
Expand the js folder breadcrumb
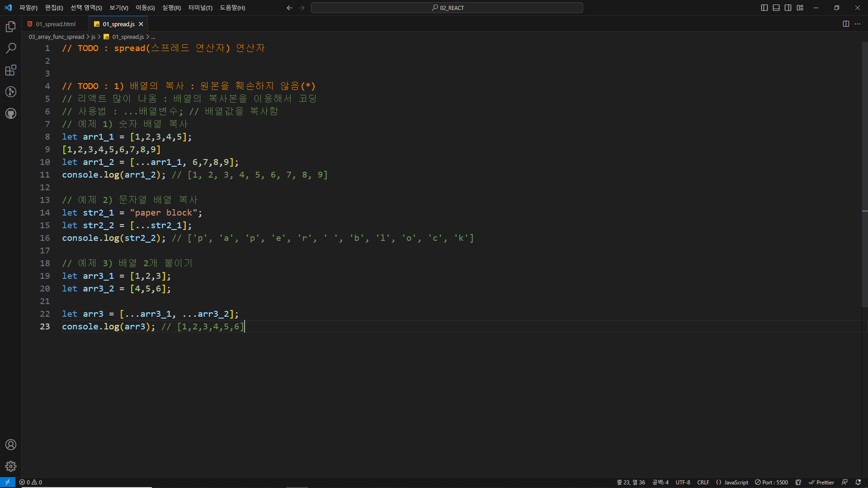tap(93, 37)
